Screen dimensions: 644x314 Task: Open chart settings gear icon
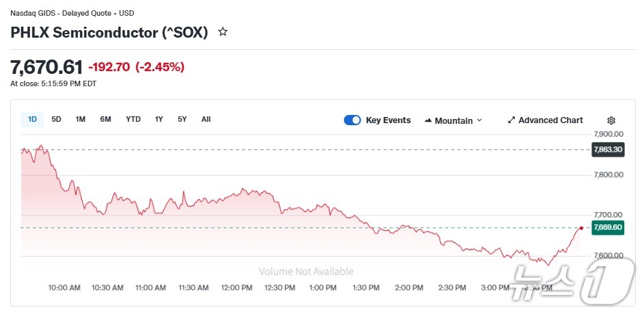611,120
